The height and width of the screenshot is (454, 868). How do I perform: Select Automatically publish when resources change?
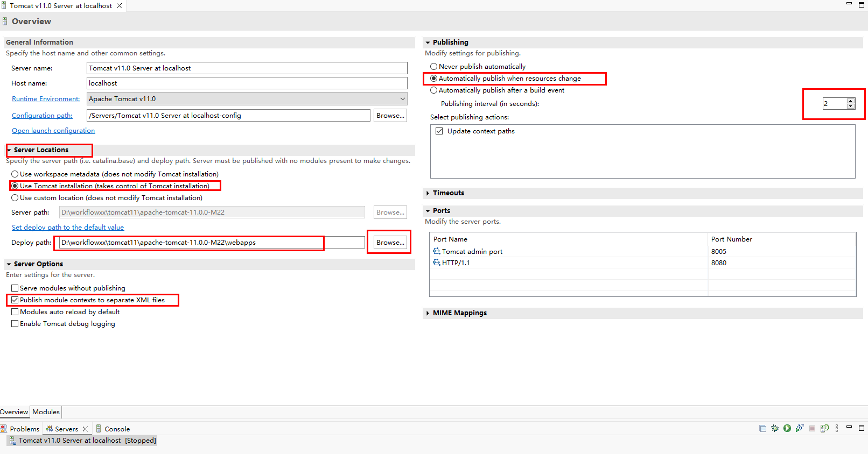[434, 79]
